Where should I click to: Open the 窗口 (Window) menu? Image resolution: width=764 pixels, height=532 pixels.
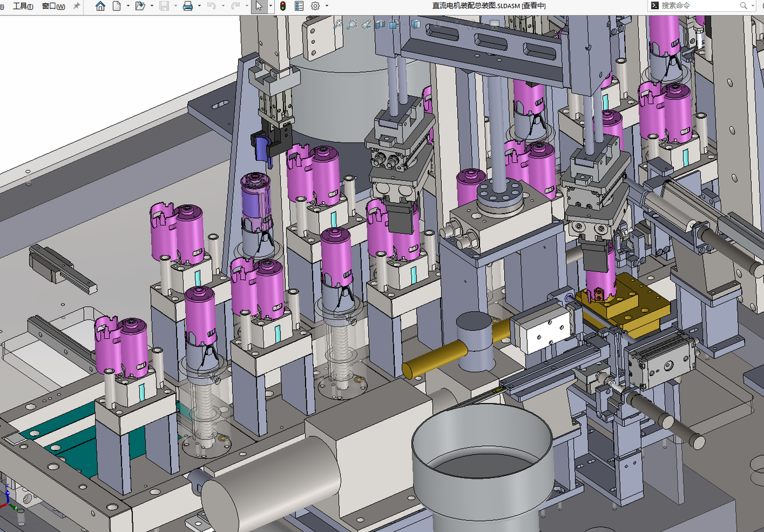[x=53, y=6]
